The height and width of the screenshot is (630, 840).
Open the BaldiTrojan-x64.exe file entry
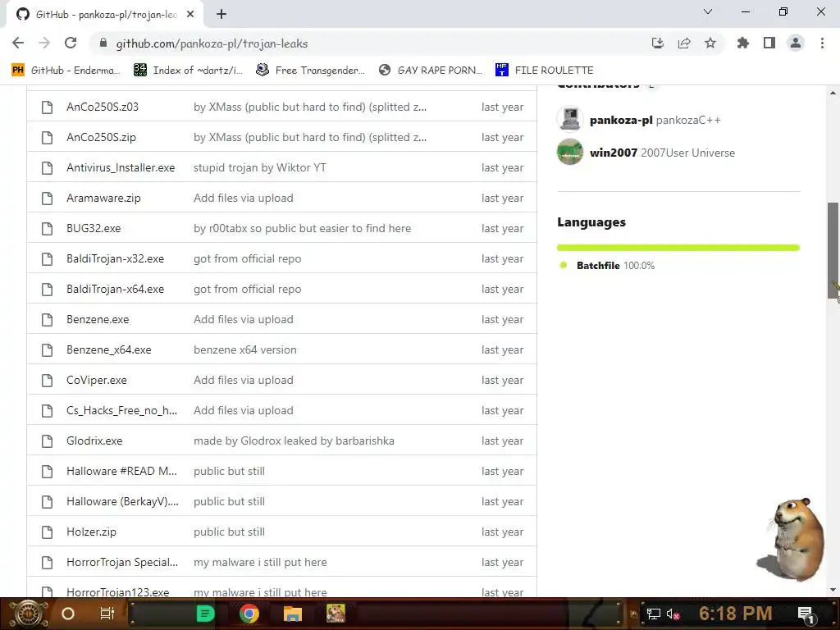[115, 290]
